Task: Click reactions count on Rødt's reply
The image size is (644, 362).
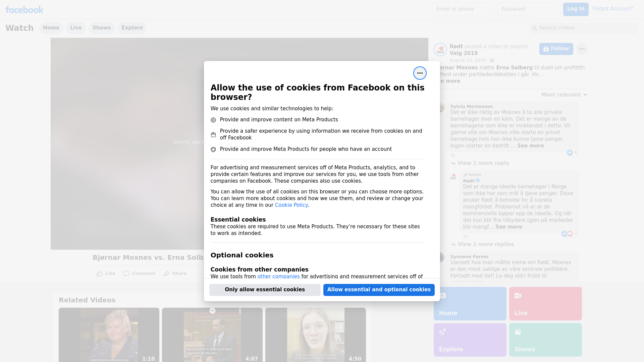Action: tap(576, 234)
